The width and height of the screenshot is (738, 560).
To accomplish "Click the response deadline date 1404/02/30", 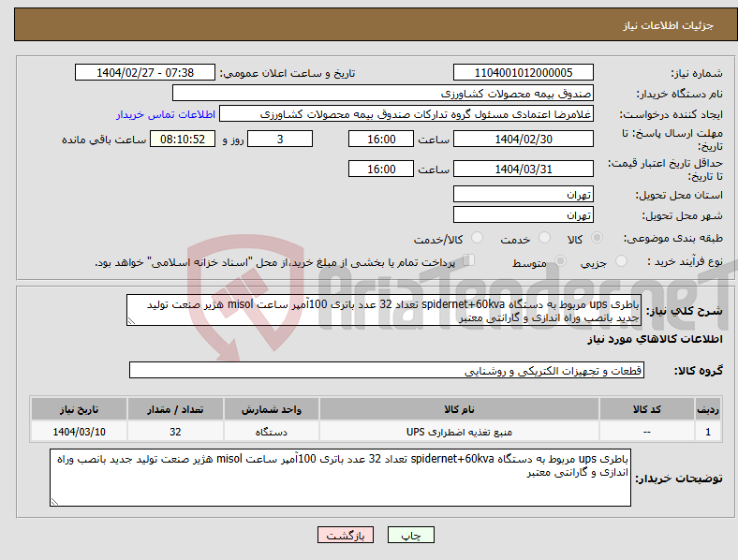I will [x=523, y=139].
